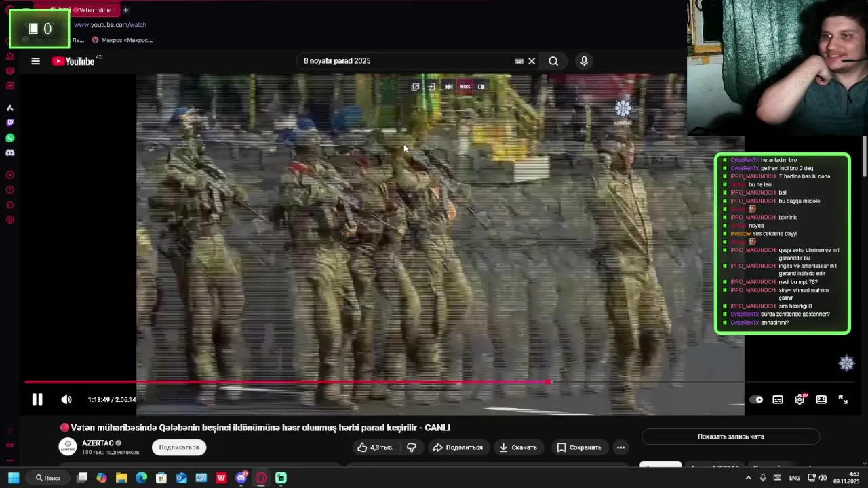The image size is (868, 488).
Task: Open the YouTube hamburger guide menu
Action: point(35,61)
